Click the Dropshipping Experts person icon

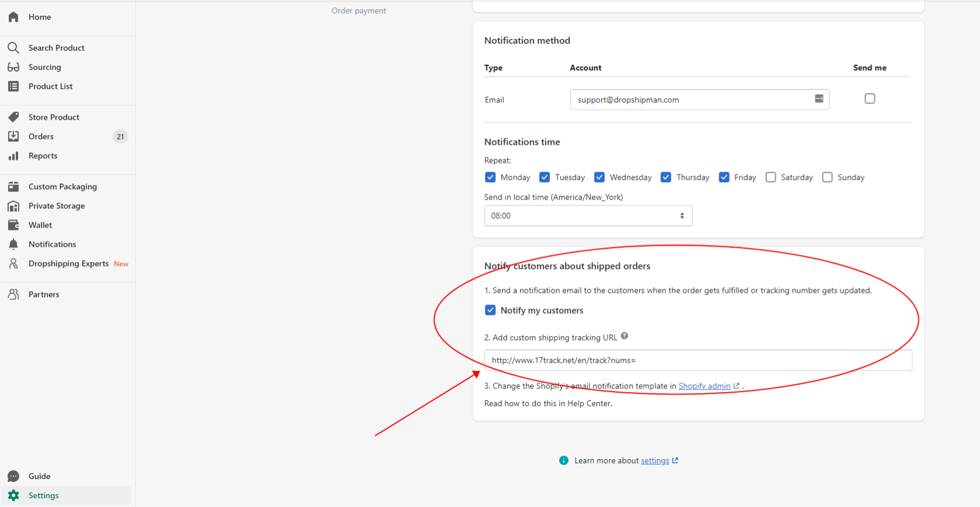pyautogui.click(x=13, y=264)
